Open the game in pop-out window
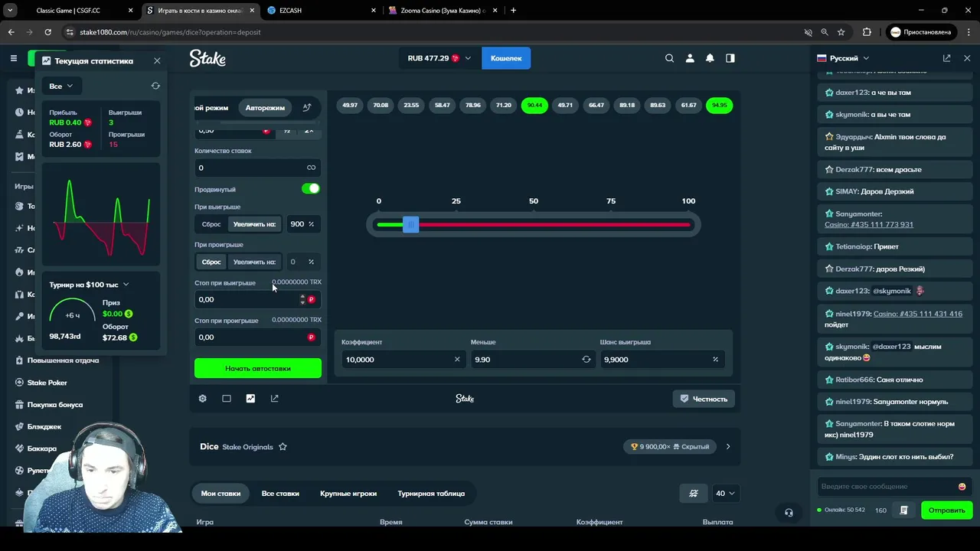This screenshot has width=980, height=551. click(x=275, y=398)
